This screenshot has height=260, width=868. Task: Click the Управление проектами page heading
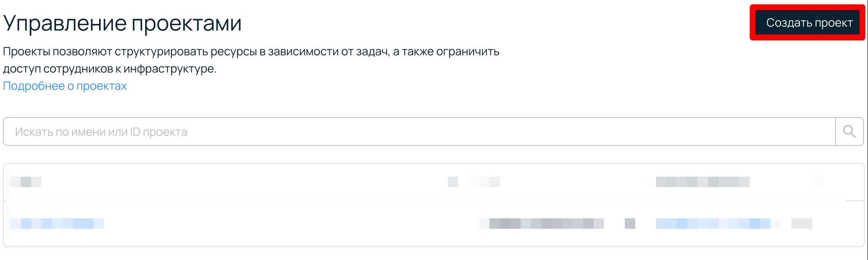click(123, 23)
